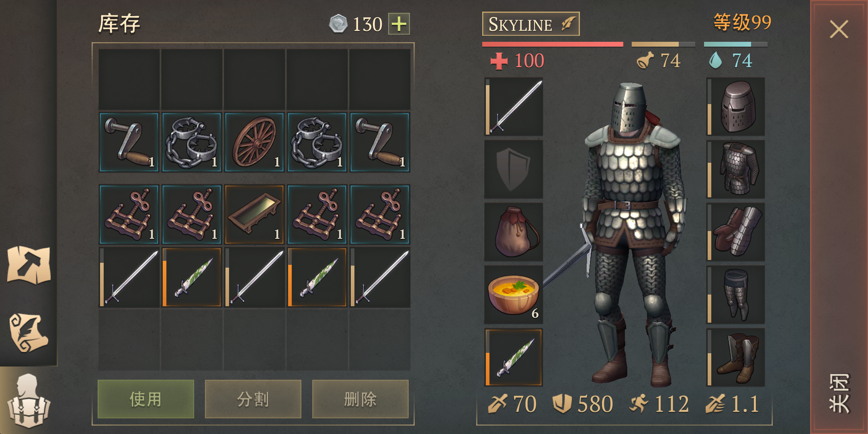The image size is (868, 434).
Task: Select the wooden wheel item in inventory
Action: pyautogui.click(x=254, y=142)
